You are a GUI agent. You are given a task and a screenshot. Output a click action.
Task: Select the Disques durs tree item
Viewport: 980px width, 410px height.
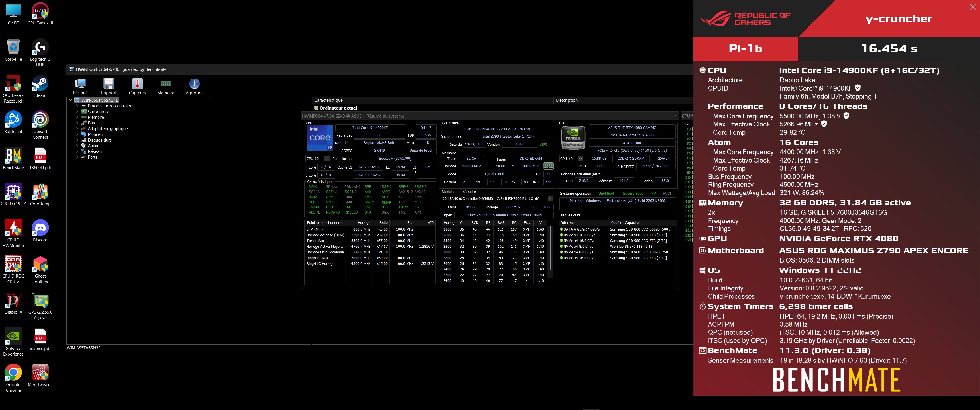tap(100, 140)
